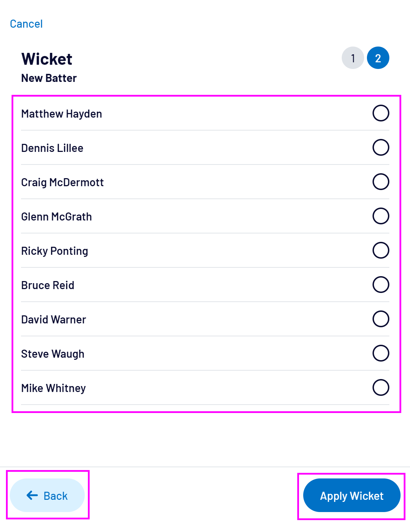Click the step 2 indicator
The height and width of the screenshot is (532, 410).
(378, 58)
